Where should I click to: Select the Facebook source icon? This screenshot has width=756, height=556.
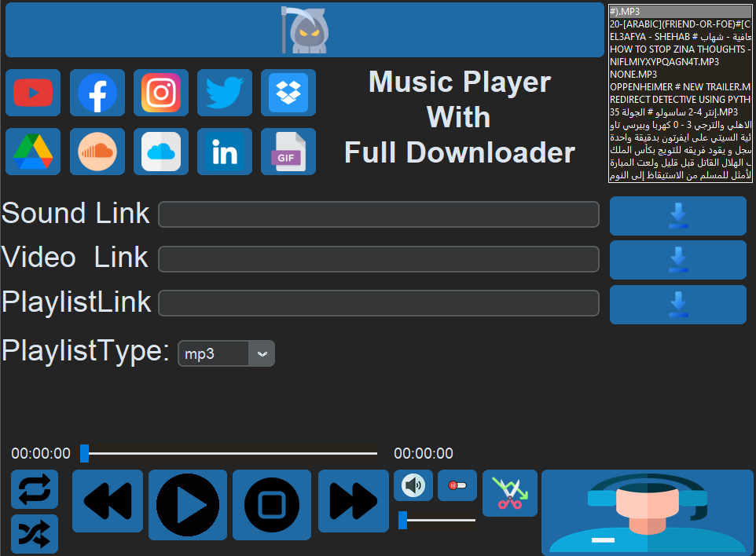97,93
